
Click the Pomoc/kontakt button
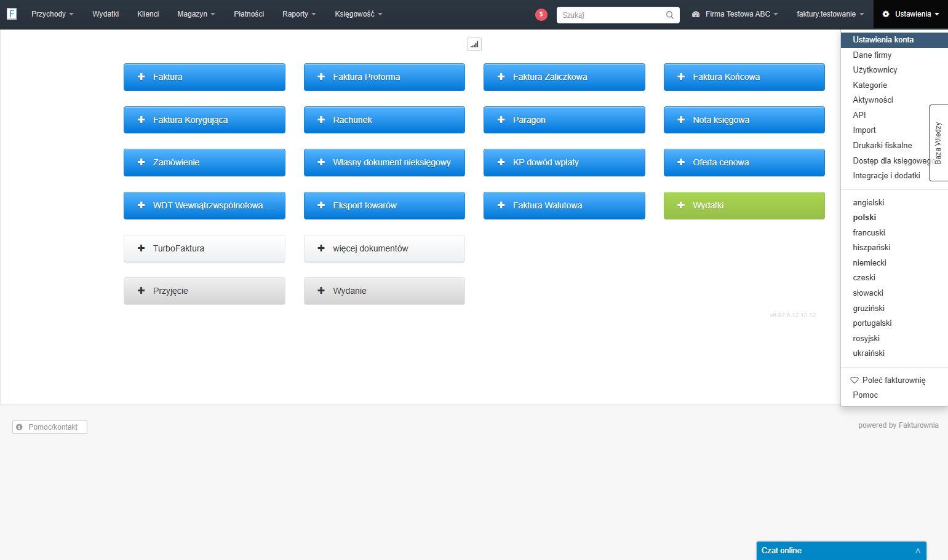(50, 427)
